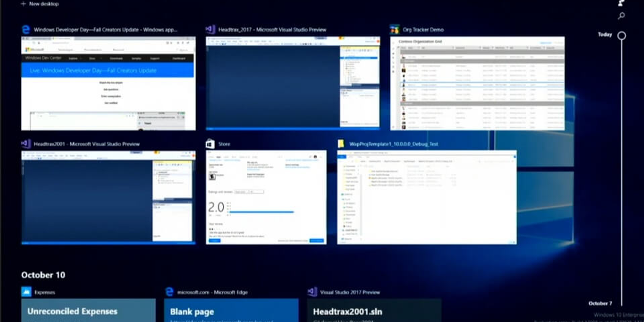Click the microsoft.com - Microsoft Edge label

tap(212, 292)
